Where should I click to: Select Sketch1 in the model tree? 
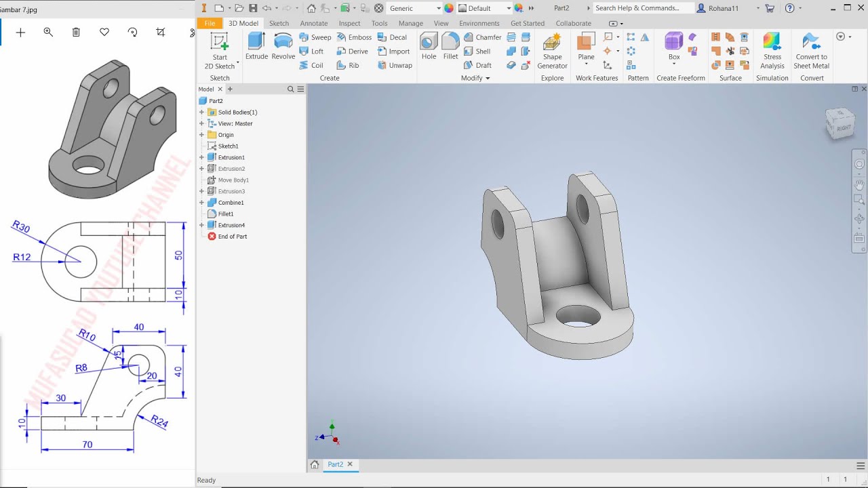[x=228, y=146]
